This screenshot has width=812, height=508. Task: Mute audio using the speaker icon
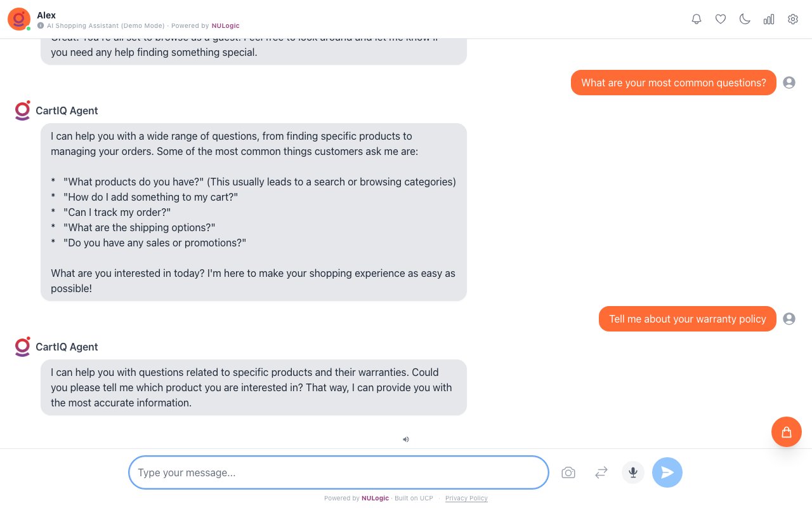point(406,439)
